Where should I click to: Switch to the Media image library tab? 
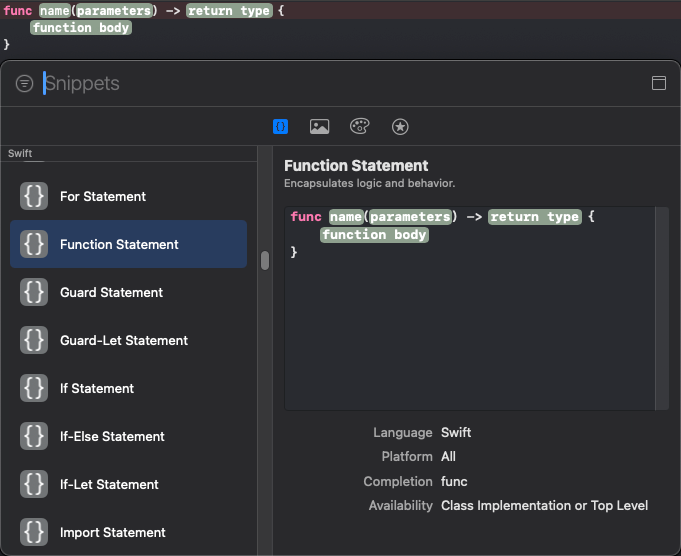click(319, 126)
